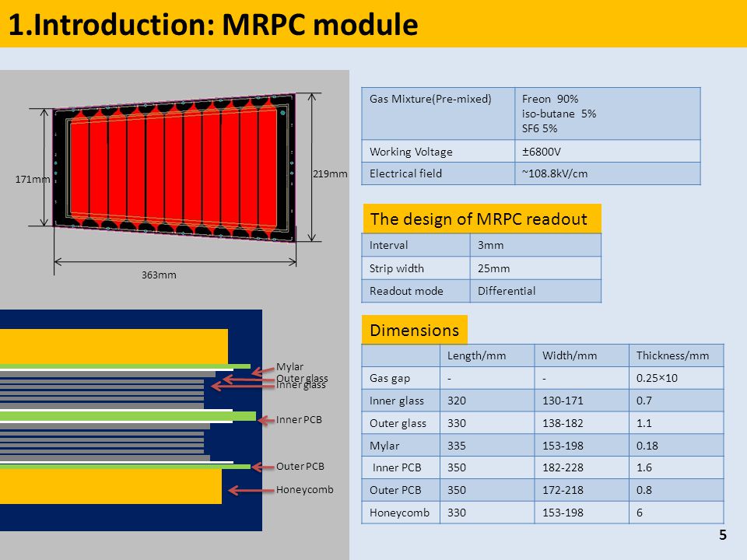Click the '138-182' width value
Screen dimensions: 747x560
pos(563,423)
